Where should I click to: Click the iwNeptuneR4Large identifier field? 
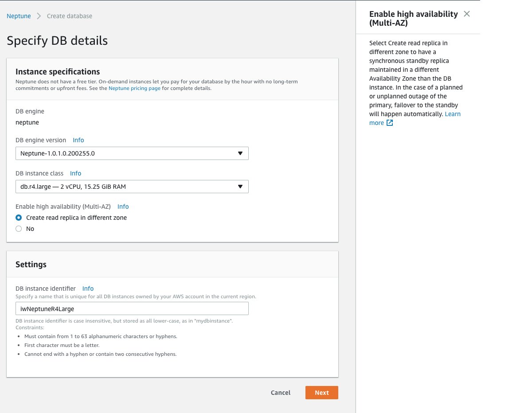(131, 308)
